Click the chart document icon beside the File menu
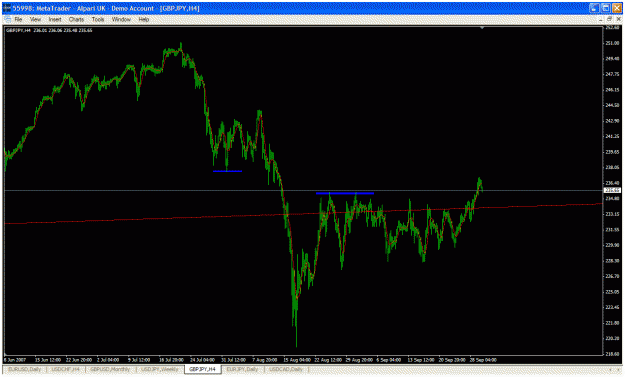 point(8,19)
